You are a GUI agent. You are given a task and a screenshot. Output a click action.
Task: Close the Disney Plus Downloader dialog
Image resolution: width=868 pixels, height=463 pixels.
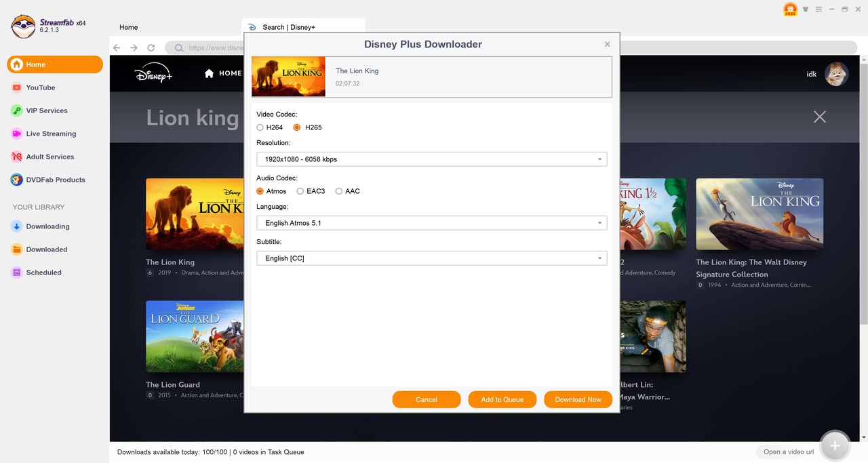(607, 44)
